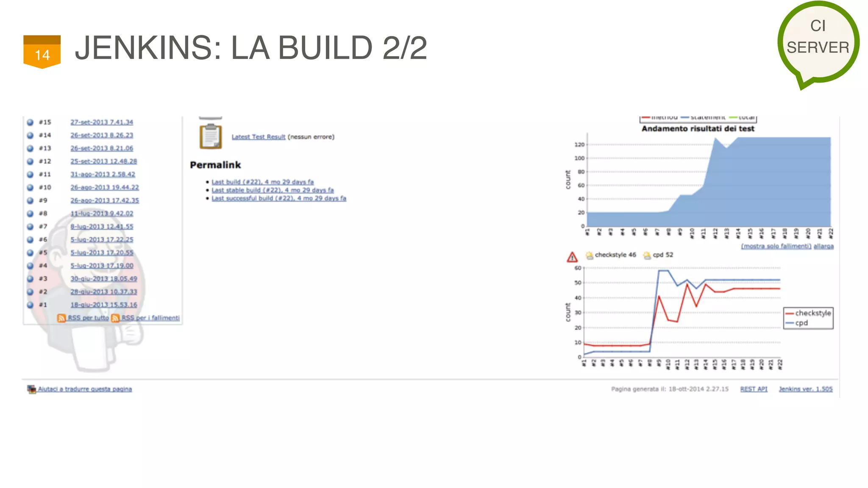Click the blue status ball for build #4
The image size is (868, 488).
tap(30, 266)
